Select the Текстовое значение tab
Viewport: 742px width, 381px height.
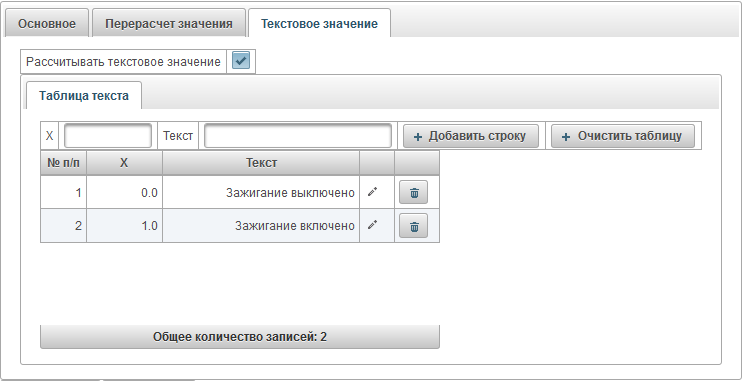[319, 24]
